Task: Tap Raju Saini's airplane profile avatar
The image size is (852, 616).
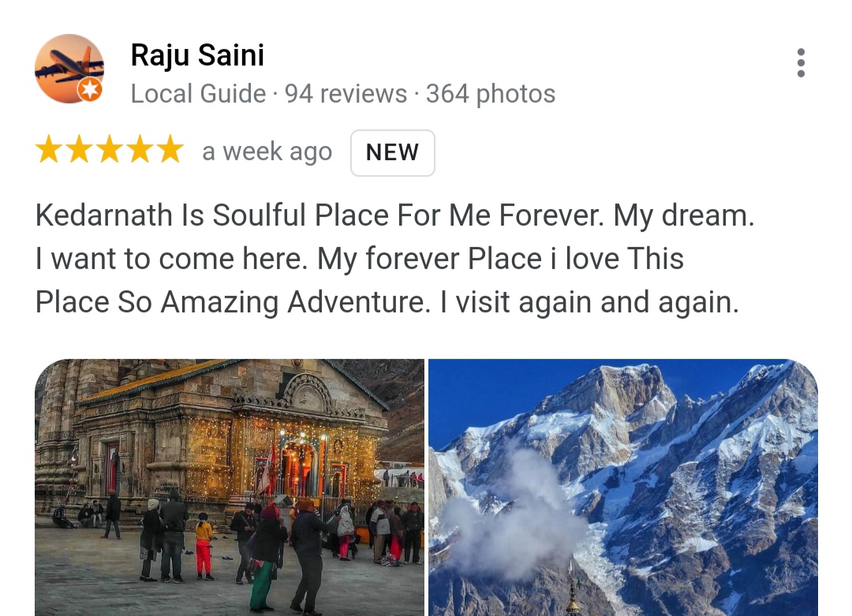Action: click(69, 69)
